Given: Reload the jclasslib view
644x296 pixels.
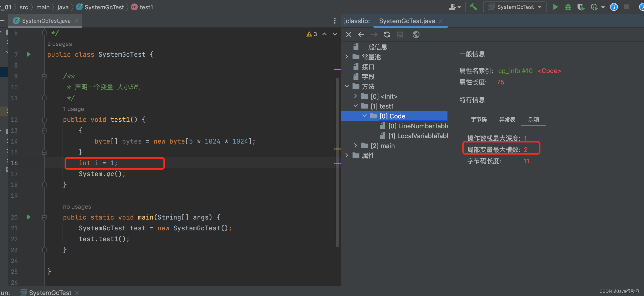Looking at the screenshot, I should [387, 35].
